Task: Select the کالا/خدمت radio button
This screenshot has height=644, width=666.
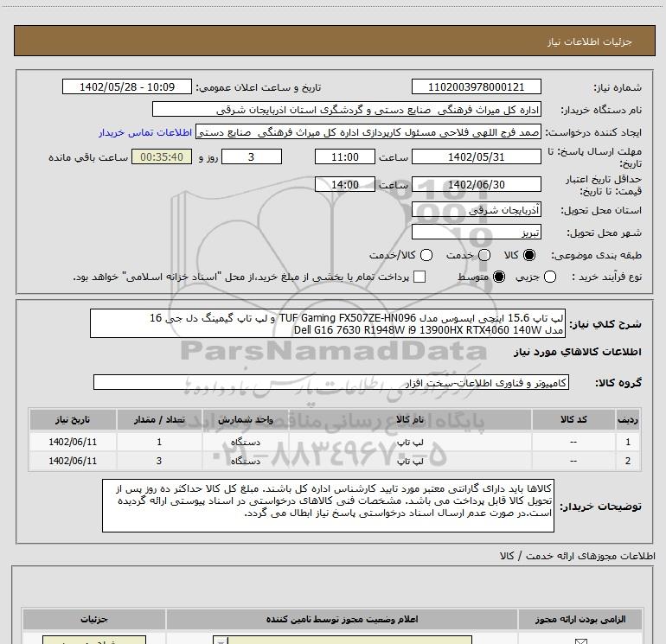Action: point(426,255)
